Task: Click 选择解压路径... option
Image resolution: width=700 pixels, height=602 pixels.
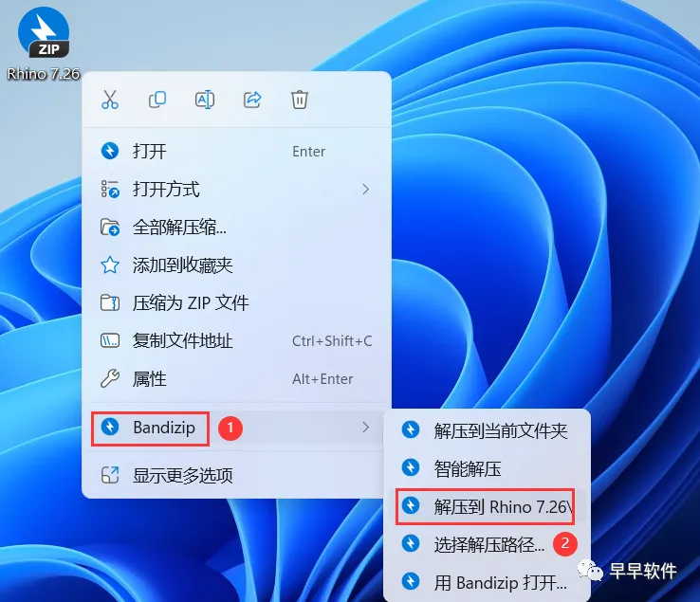Action: (487, 544)
